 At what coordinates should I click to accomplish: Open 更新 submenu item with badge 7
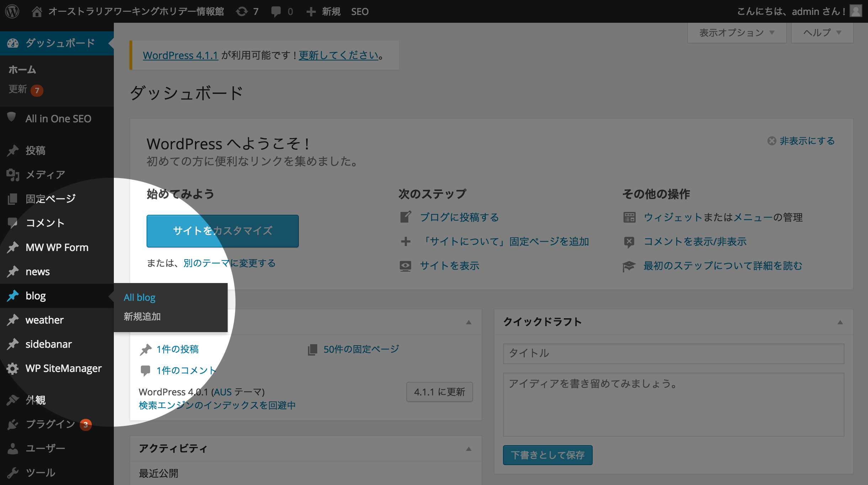[x=26, y=90]
